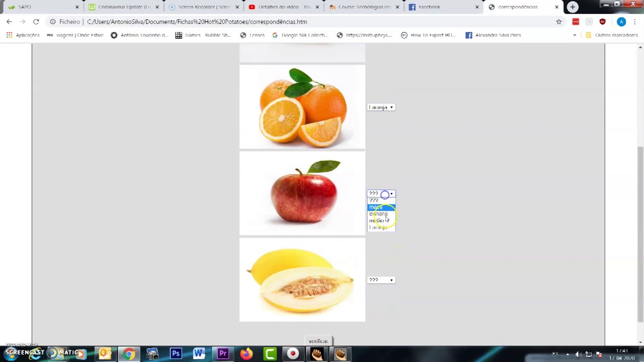
Task: Open the profile avatar 'A' icon
Action: [621, 22]
